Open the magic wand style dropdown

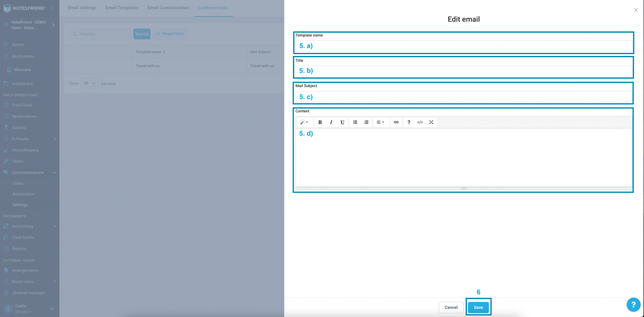pyautogui.click(x=304, y=122)
